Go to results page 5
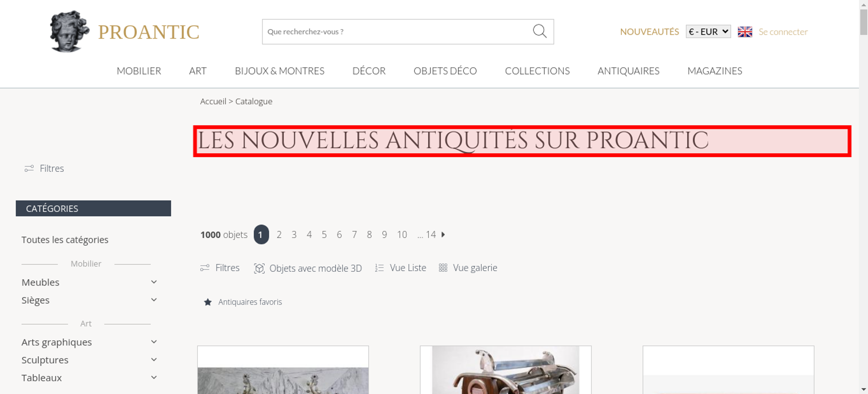Viewport: 868px width, 394px height. pos(324,235)
